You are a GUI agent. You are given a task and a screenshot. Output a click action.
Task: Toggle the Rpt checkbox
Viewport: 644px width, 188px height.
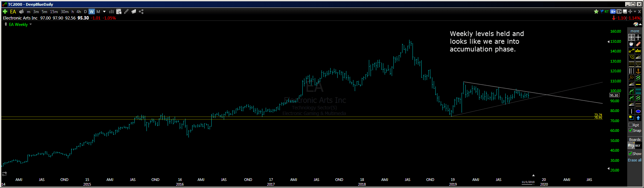tap(631, 125)
